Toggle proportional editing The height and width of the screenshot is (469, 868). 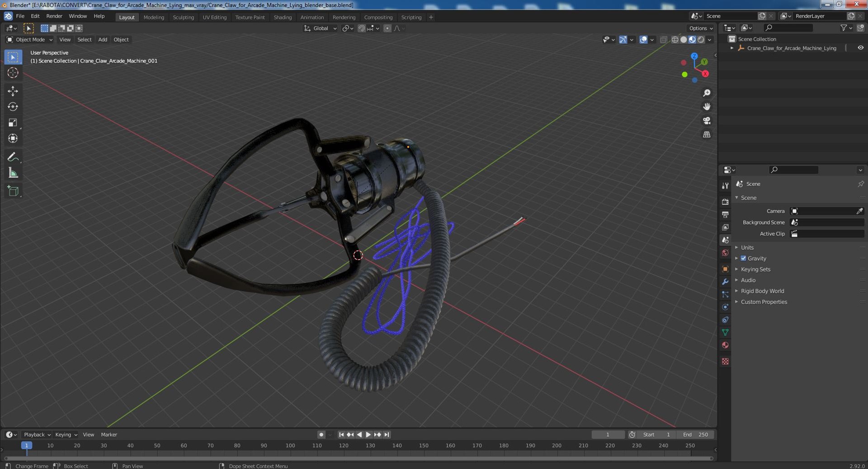387,28
